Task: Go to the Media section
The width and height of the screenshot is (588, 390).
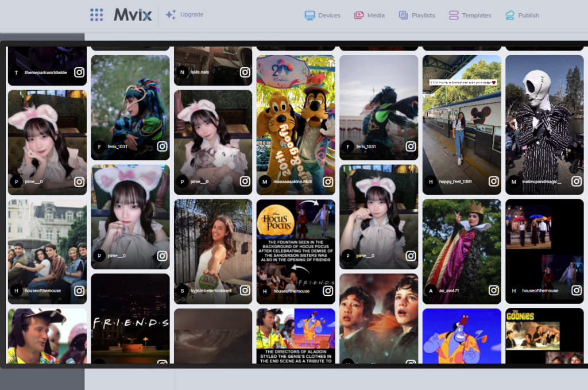Action: [369, 16]
